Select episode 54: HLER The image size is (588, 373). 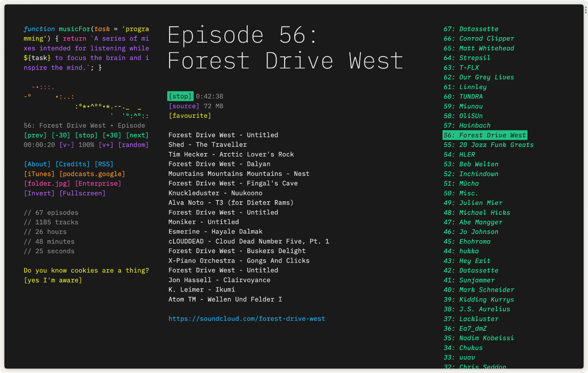click(459, 154)
